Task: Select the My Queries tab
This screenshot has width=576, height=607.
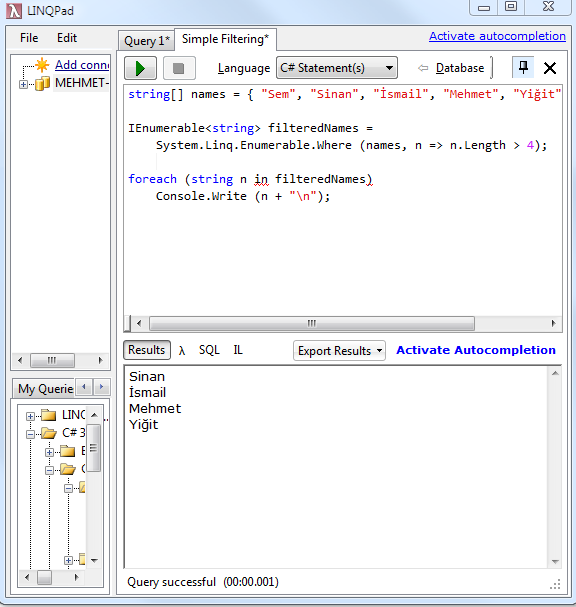Action: tap(45, 389)
